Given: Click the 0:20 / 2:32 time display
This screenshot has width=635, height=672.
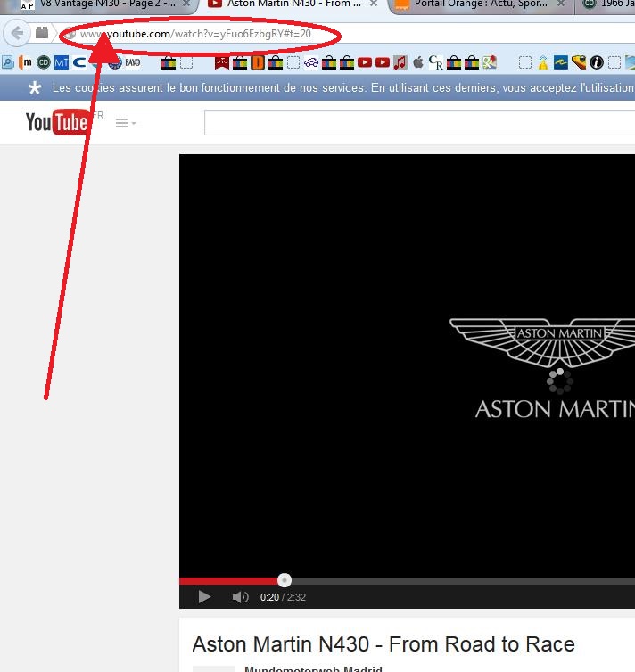Looking at the screenshot, I should pos(283,597).
